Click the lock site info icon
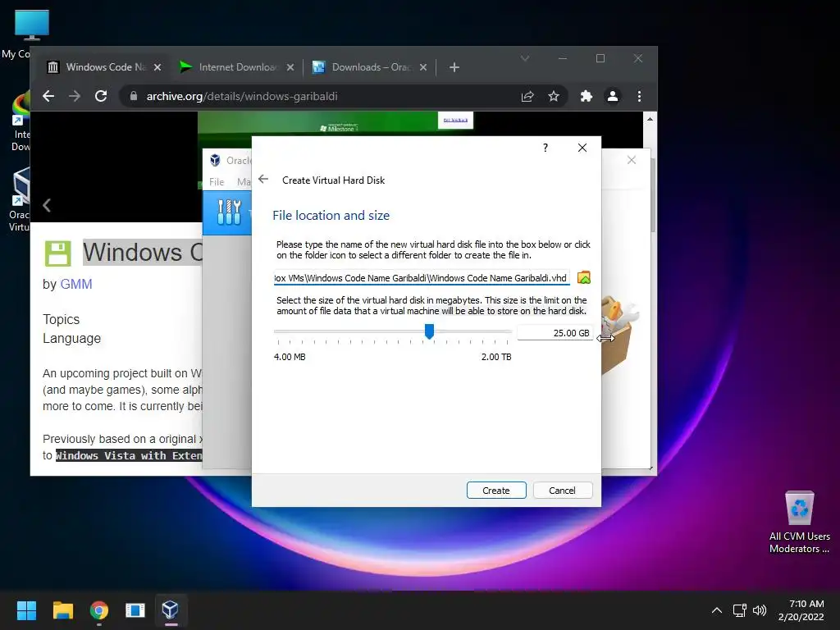Image resolution: width=840 pixels, height=630 pixels. (134, 97)
